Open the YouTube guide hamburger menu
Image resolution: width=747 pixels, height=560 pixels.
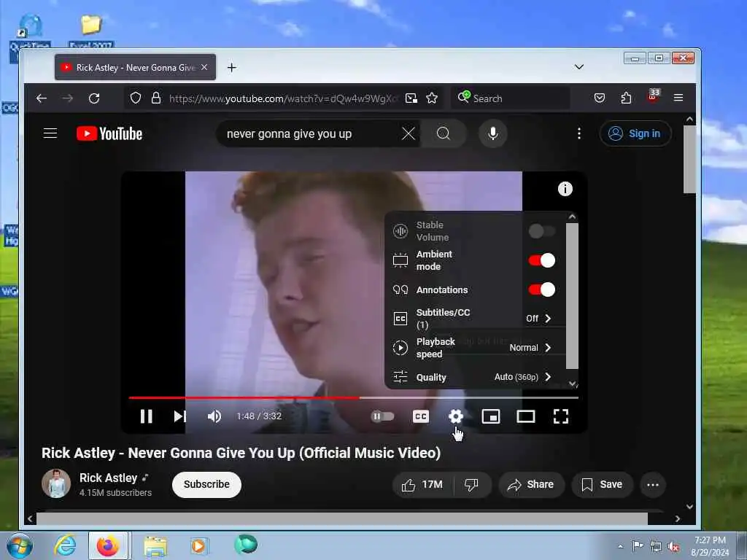50,133
